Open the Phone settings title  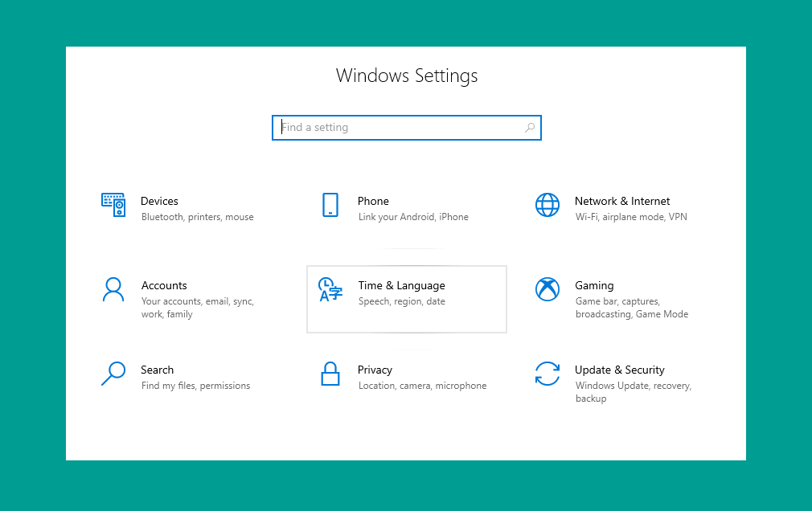[x=373, y=201]
